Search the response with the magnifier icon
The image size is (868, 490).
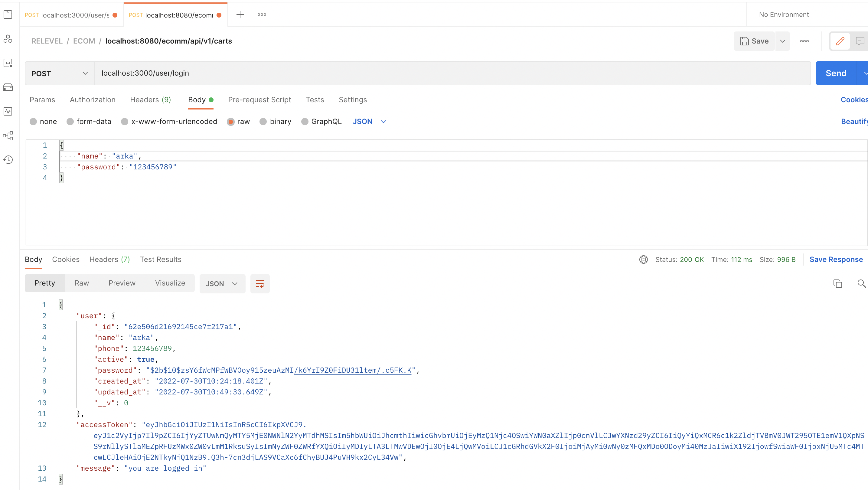tap(861, 284)
